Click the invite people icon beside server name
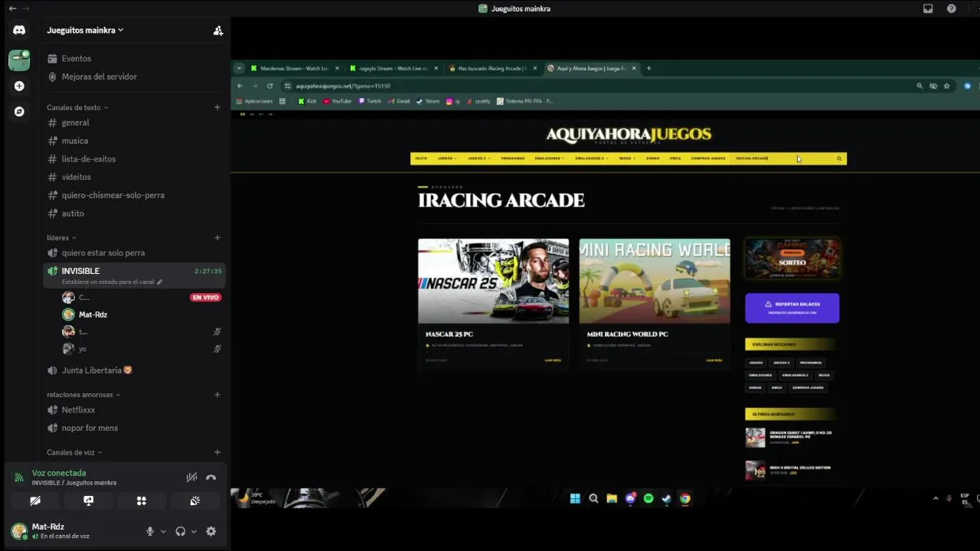980x551 pixels. coord(218,31)
